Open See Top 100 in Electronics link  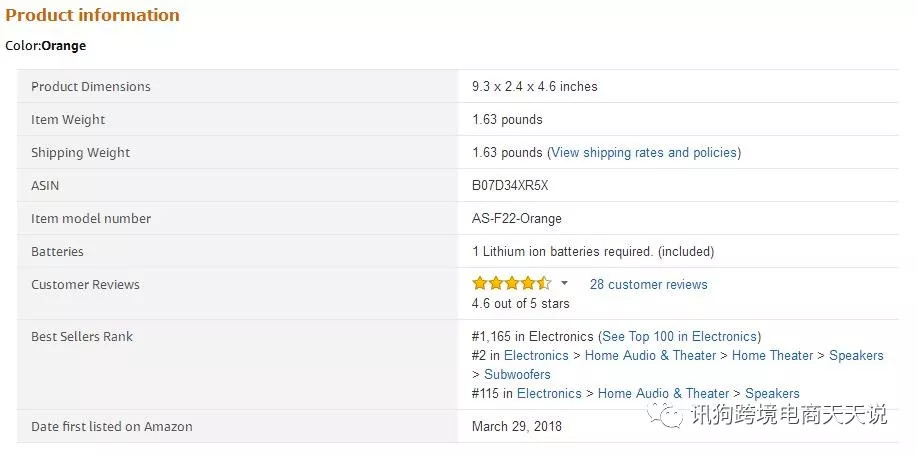click(x=679, y=337)
